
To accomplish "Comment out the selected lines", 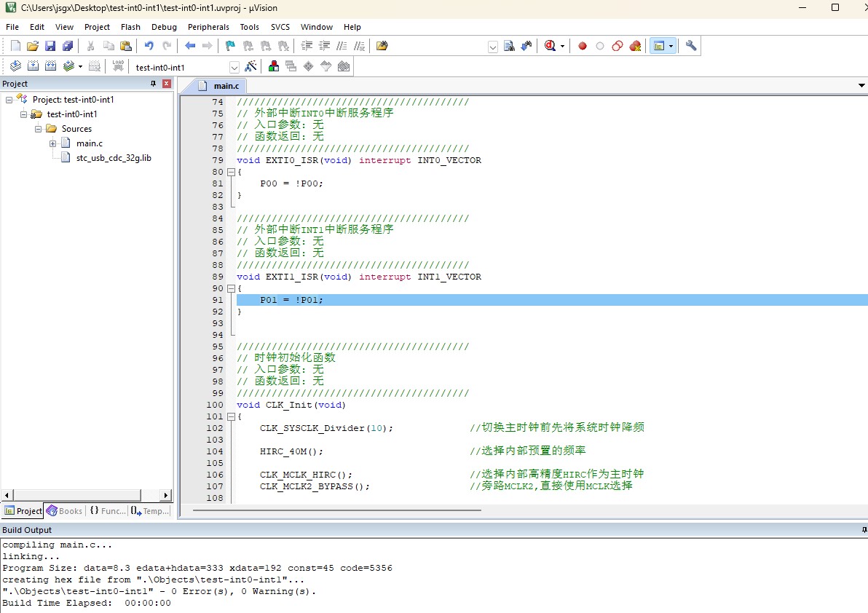I will [x=342, y=46].
